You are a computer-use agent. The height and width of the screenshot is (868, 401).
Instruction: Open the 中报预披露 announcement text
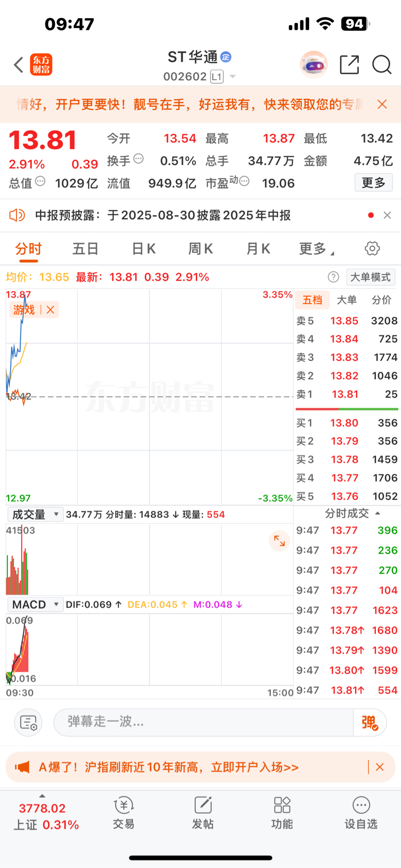[163, 215]
